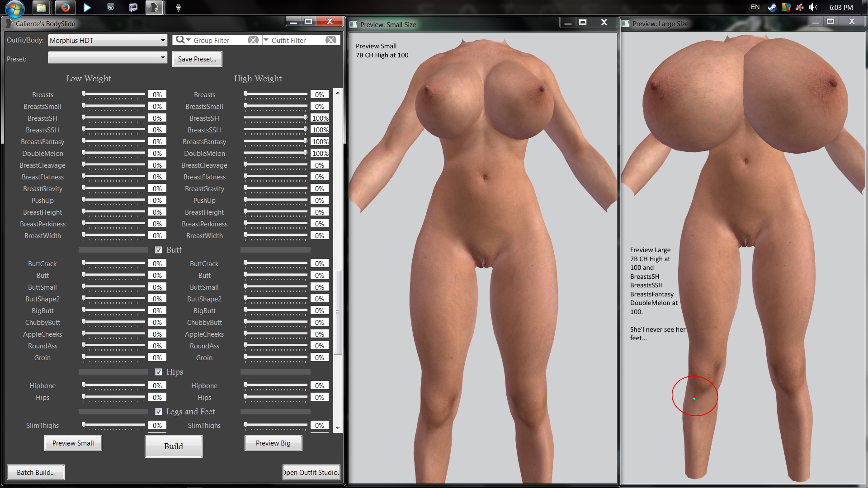Open the file explorer taskbar icon
The image size is (868, 488).
41,7
